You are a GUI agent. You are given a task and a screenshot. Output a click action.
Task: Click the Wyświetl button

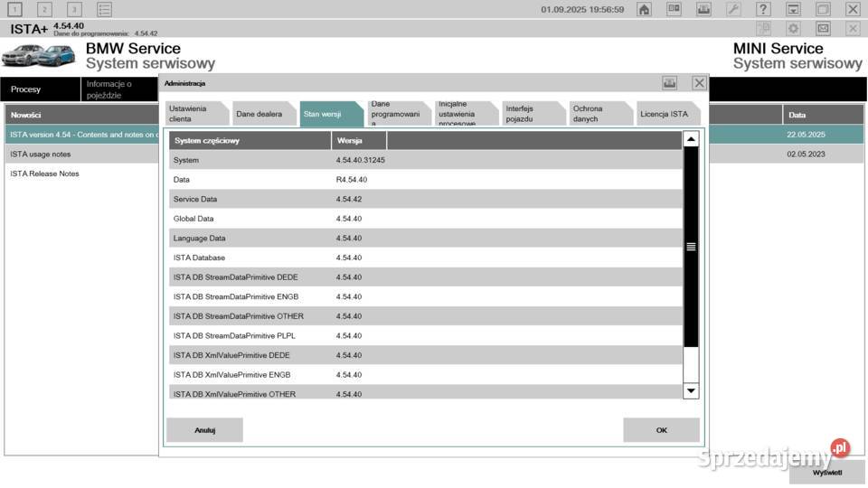pos(827,473)
